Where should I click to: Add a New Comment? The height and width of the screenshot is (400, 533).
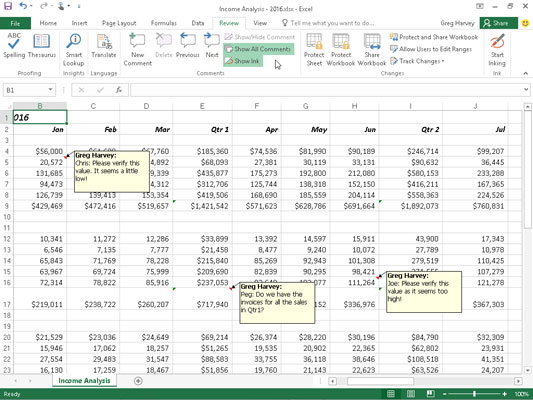coord(137,50)
